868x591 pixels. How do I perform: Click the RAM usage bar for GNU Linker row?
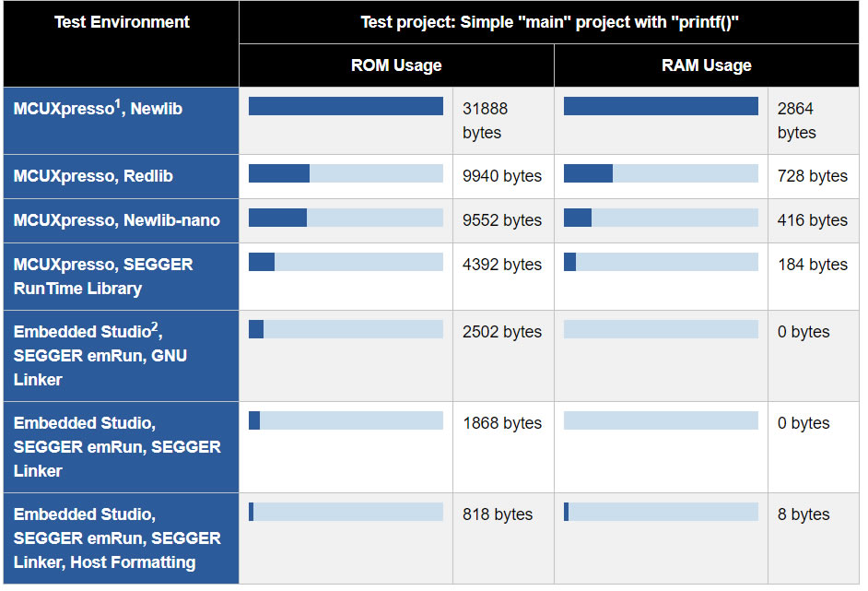[661, 329]
